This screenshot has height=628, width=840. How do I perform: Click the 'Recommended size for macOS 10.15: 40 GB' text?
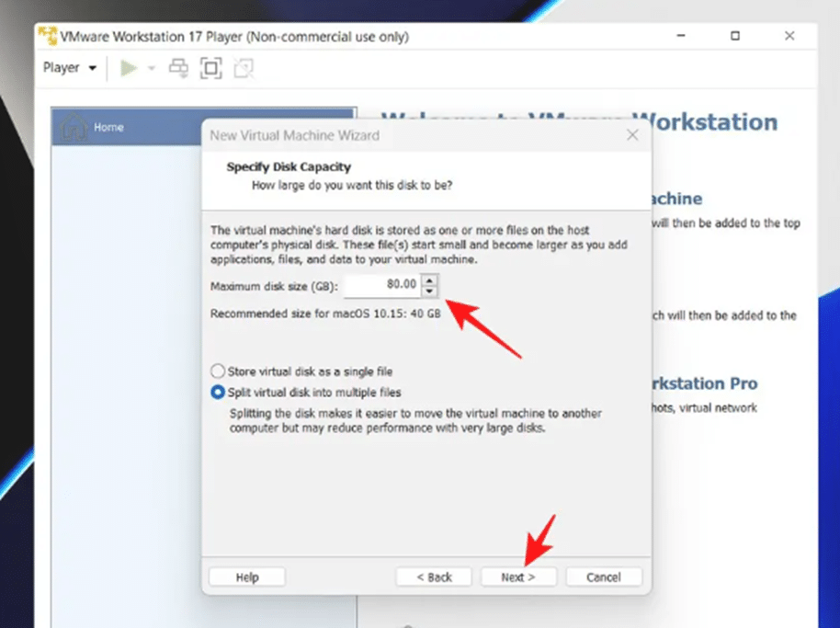point(325,314)
